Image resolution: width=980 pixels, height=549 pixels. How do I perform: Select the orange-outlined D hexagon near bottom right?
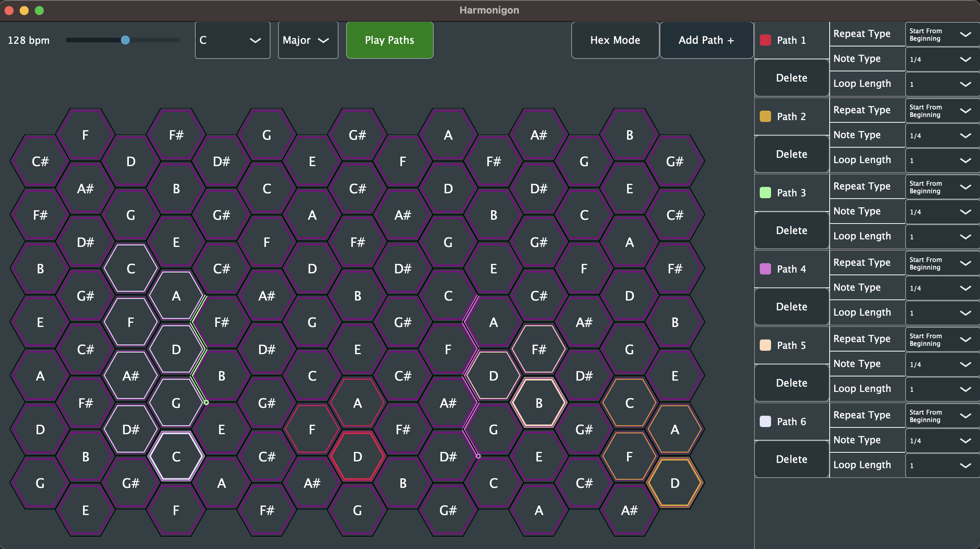pos(675,483)
